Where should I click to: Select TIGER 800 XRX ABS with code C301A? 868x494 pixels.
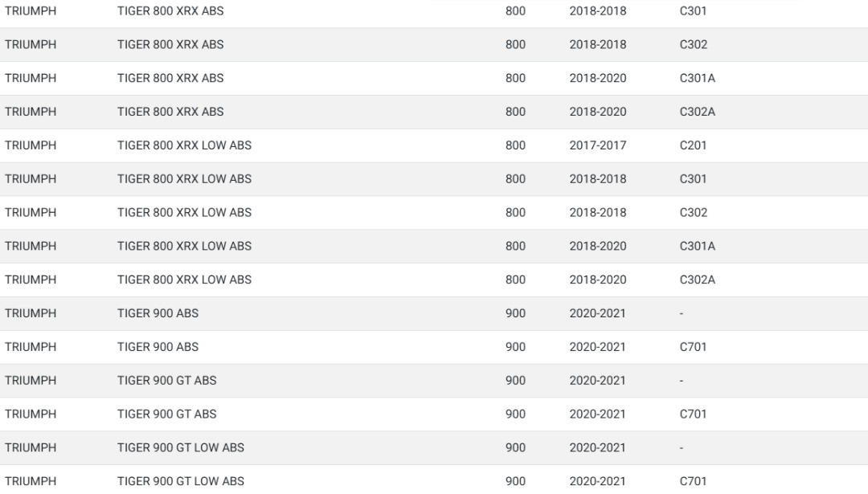(434, 78)
